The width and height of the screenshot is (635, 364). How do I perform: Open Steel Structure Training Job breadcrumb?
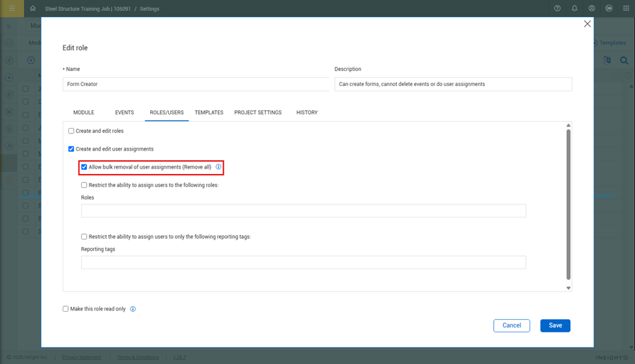pos(88,9)
